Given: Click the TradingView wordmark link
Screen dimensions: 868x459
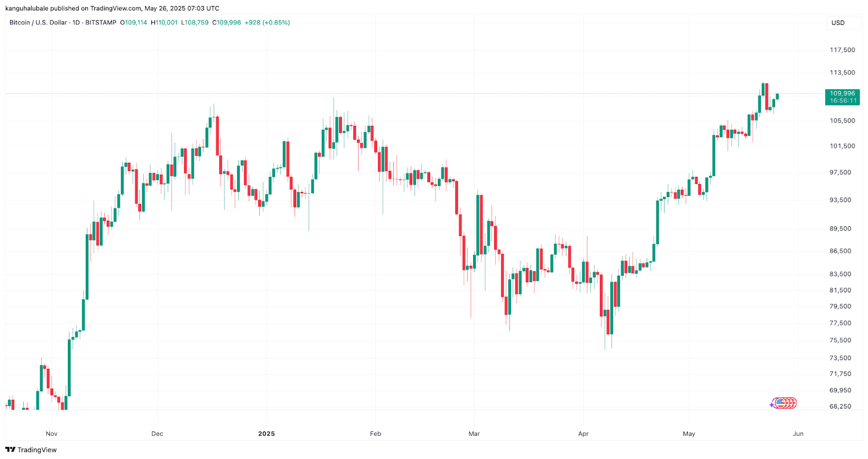Looking at the screenshot, I should point(37,450).
